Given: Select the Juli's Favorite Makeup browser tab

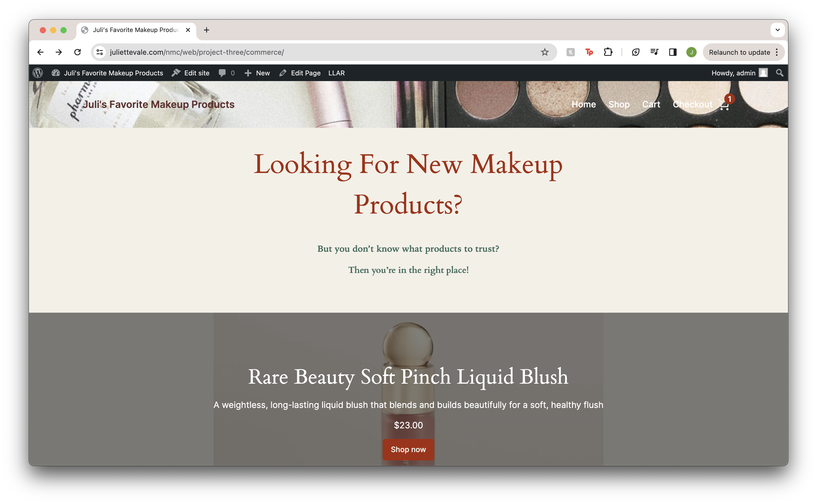Looking at the screenshot, I should 136,30.
